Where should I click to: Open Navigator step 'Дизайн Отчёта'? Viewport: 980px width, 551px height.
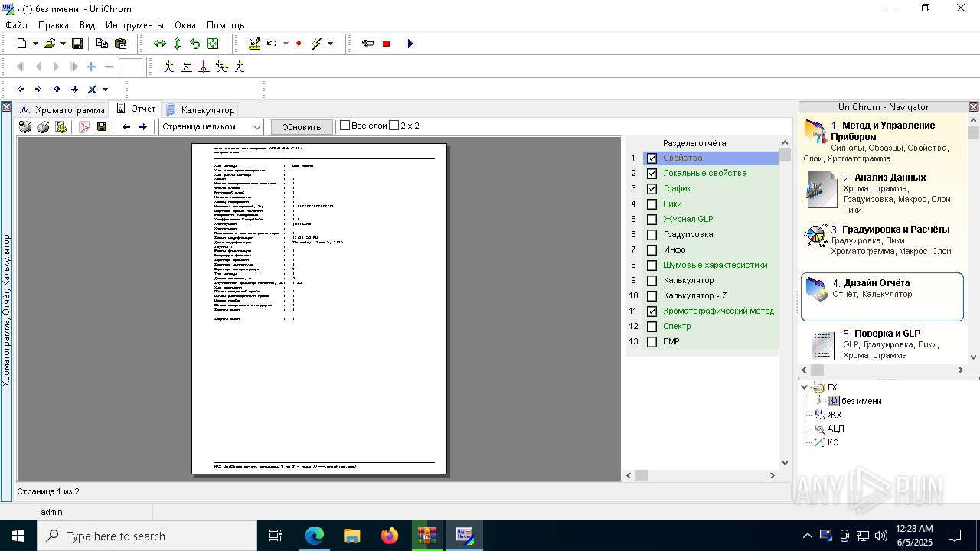click(882, 296)
